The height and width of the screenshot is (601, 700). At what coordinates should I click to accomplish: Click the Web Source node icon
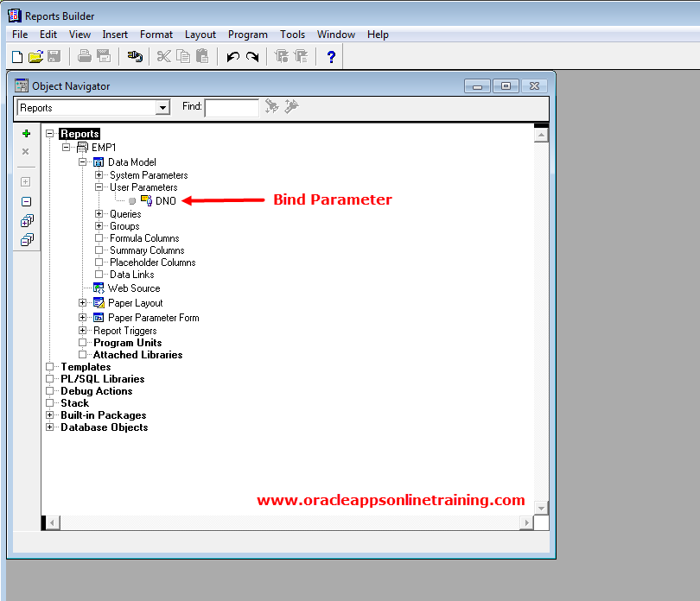tap(99, 288)
